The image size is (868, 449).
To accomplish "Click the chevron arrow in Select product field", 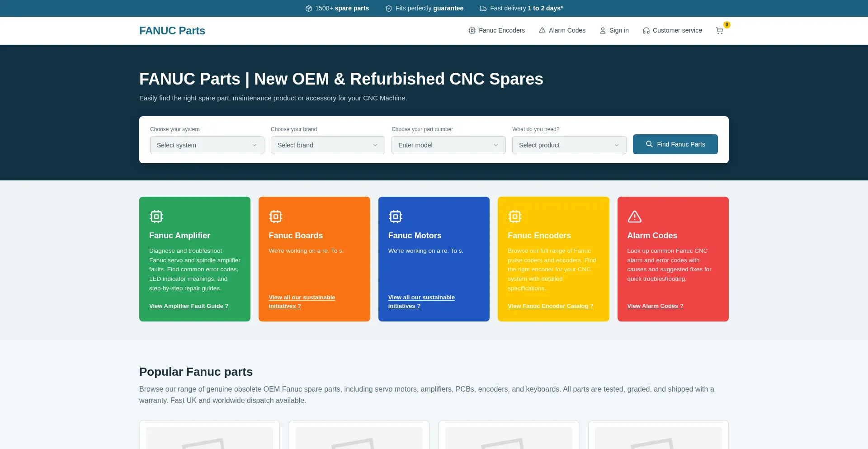I will click(617, 145).
